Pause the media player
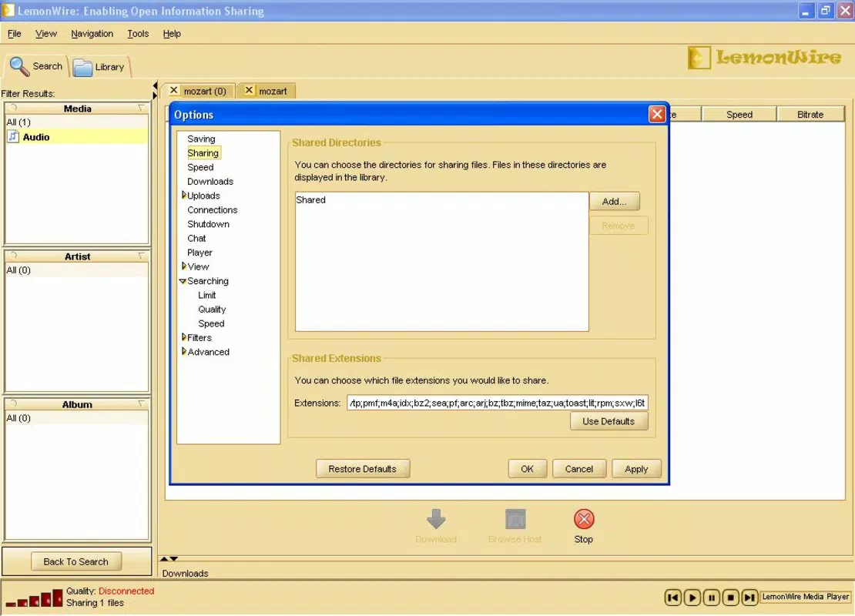855x616 pixels. 711,598
